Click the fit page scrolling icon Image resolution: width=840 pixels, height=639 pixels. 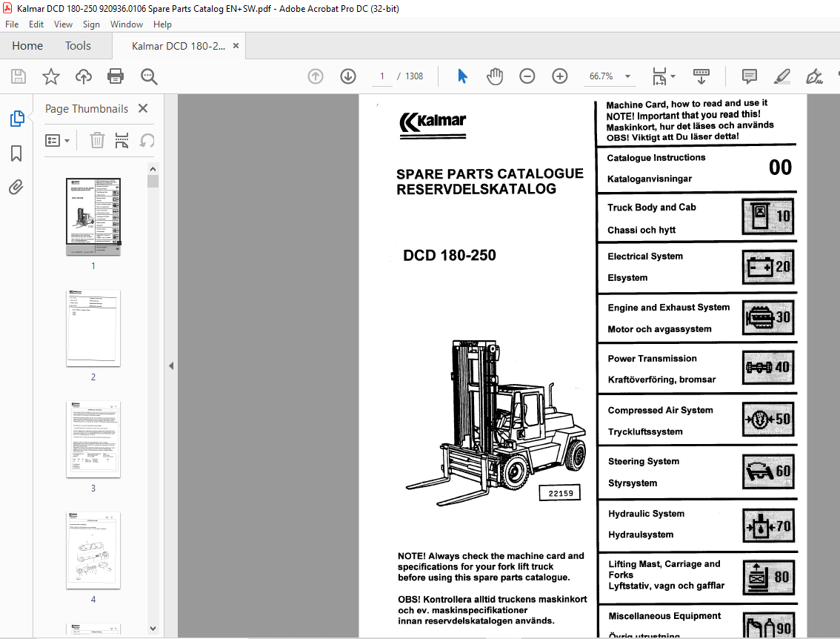(x=659, y=76)
